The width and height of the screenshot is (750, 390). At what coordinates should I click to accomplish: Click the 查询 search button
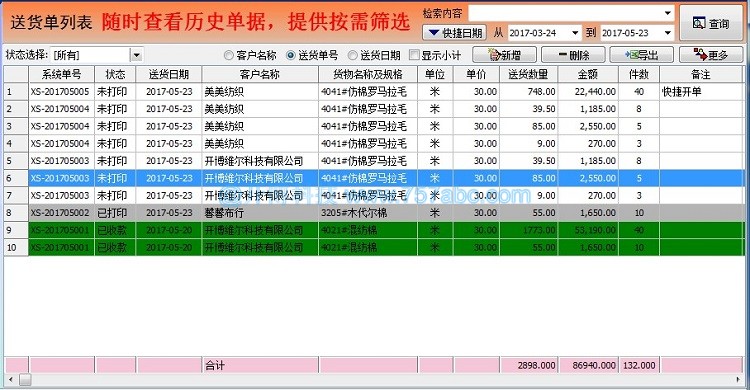point(711,23)
